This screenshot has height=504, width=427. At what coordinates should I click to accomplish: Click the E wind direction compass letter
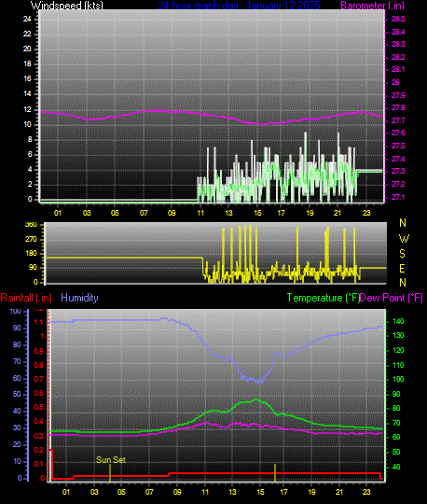[402, 269]
